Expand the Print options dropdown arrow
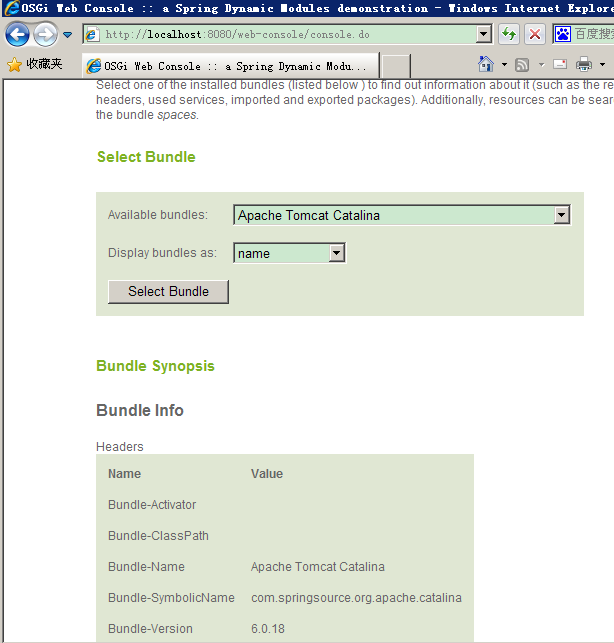The height and width of the screenshot is (643, 614). 602,64
